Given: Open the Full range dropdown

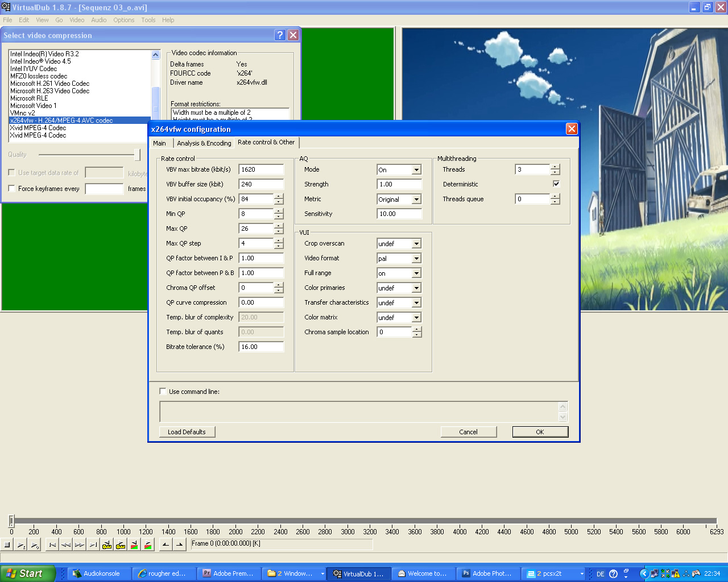Looking at the screenshot, I should [x=416, y=273].
